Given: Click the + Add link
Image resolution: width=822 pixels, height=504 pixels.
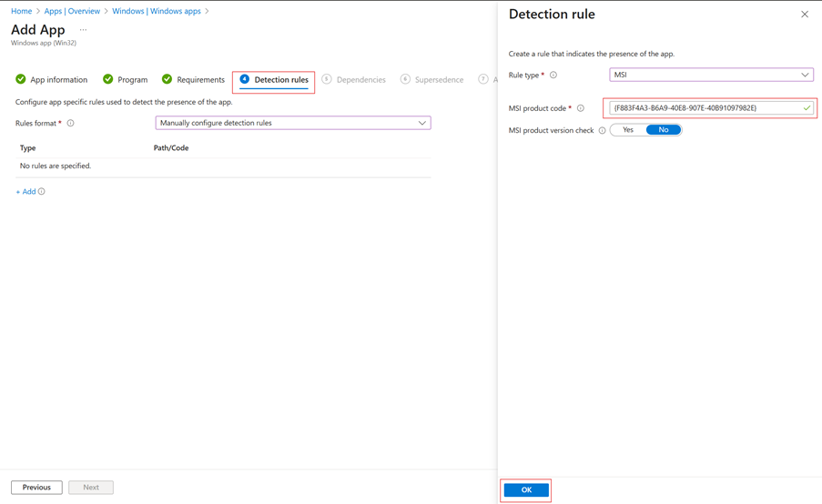Looking at the screenshot, I should click(25, 191).
